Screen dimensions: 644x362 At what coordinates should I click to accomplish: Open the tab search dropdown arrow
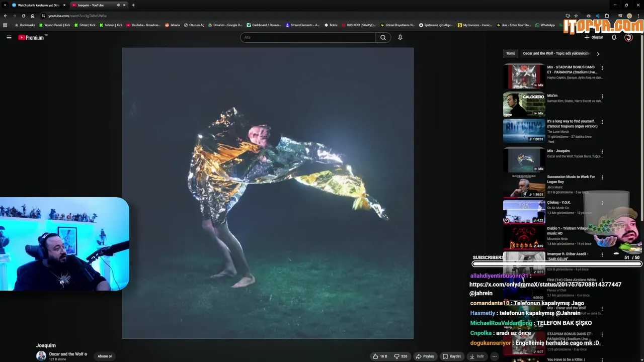point(5,5)
